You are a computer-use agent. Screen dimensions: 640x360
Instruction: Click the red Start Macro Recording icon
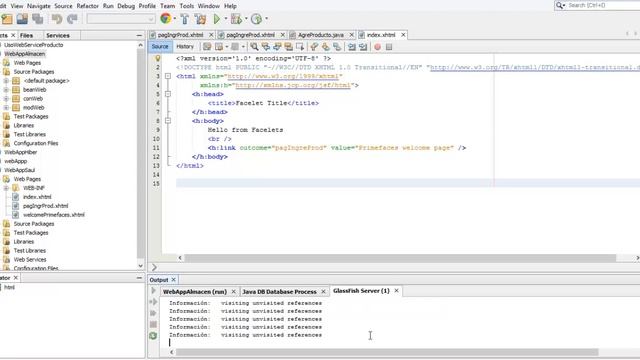378,47
